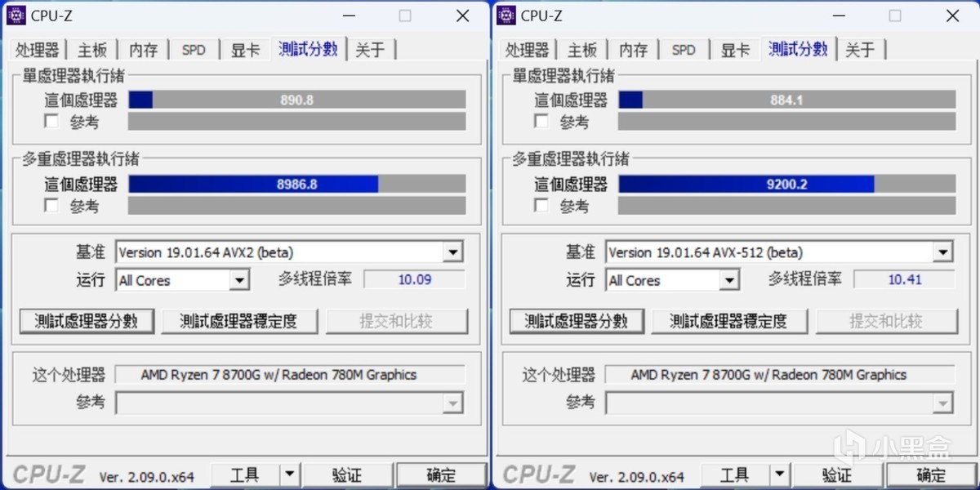Open 关于 tab in left CPU-Z window
This screenshot has height=490, width=980.
pos(370,50)
